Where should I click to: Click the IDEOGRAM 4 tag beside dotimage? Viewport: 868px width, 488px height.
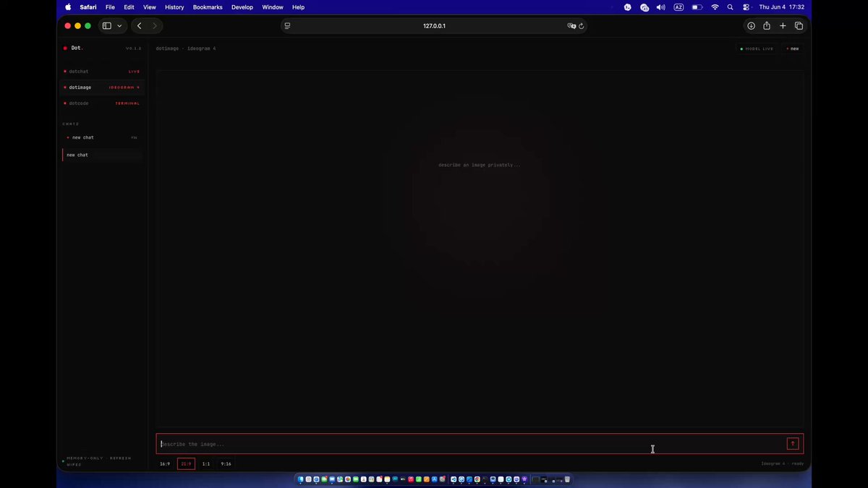click(124, 87)
